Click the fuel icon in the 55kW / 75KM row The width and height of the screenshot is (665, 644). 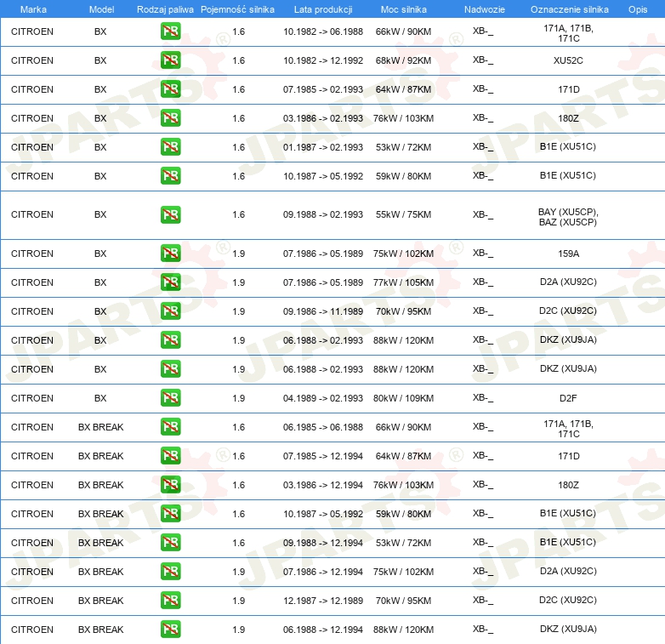(170, 214)
